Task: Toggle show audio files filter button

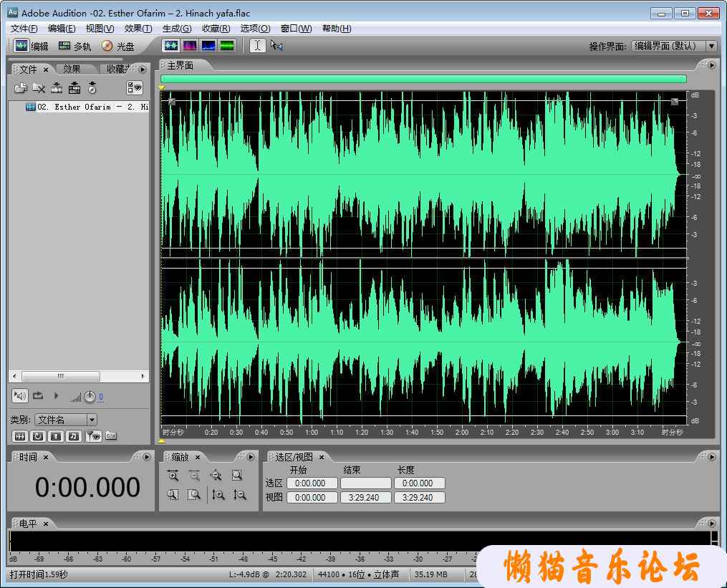Action: (x=20, y=436)
